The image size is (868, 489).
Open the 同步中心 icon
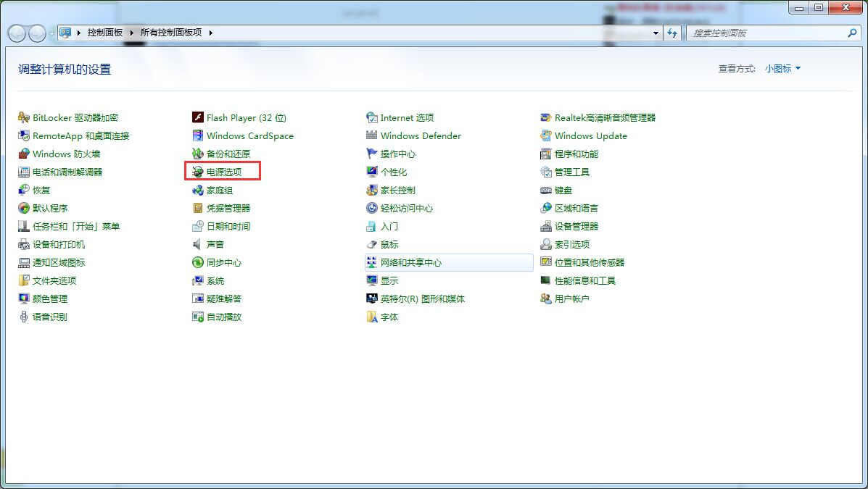[198, 262]
